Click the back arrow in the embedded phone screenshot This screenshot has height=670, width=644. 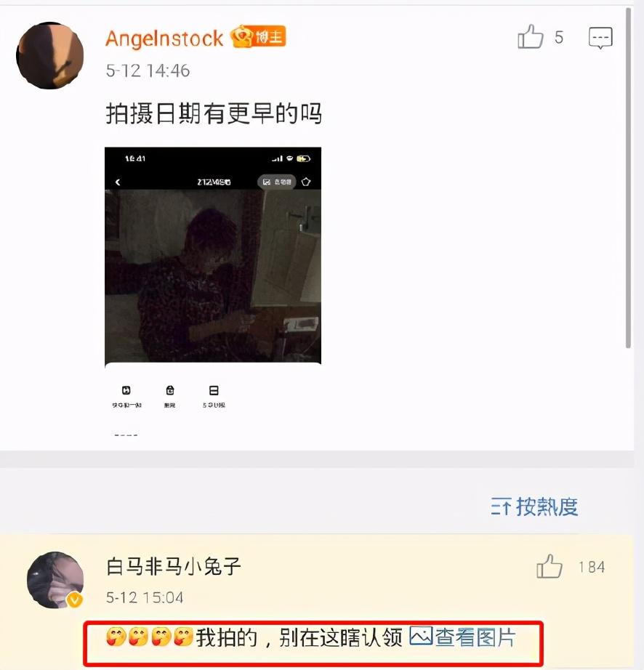pyautogui.click(x=118, y=182)
